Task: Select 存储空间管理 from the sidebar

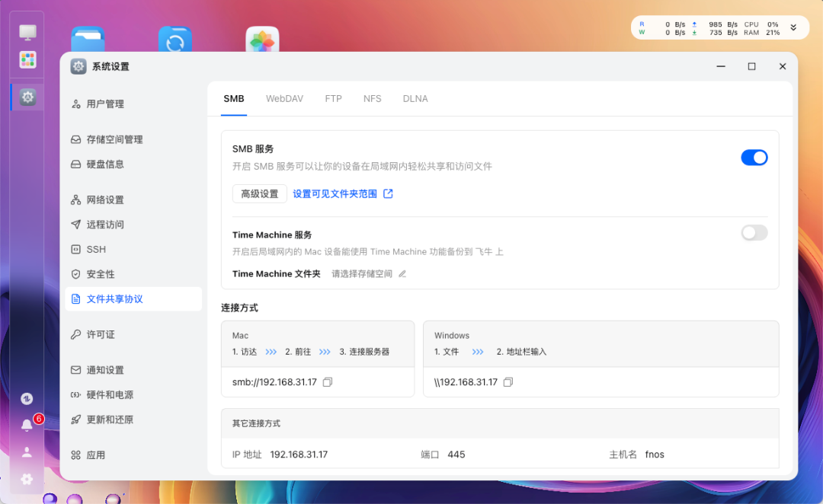Action: pos(115,139)
